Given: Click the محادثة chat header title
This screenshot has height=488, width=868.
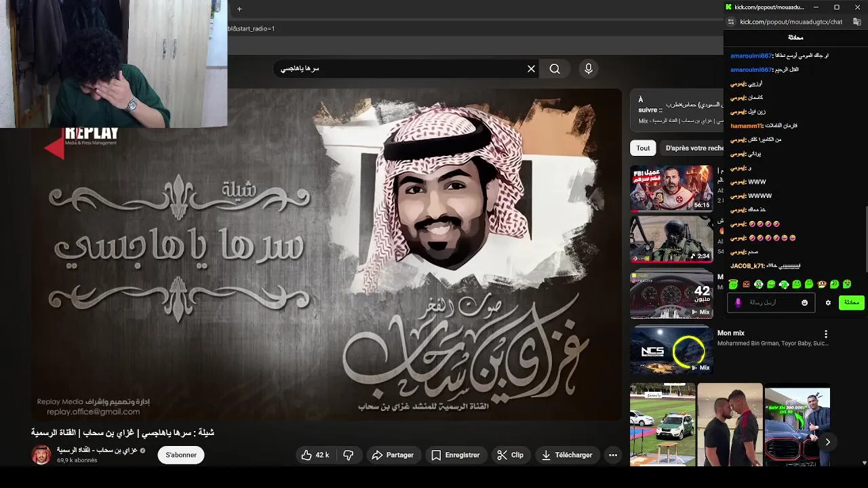Looking at the screenshot, I should (795, 37).
